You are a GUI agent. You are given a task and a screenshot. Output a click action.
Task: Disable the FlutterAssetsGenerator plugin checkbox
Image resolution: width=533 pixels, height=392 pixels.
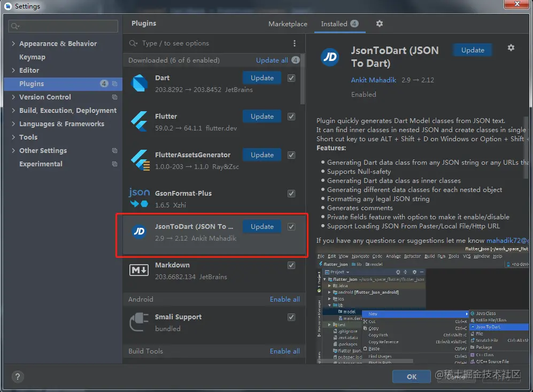291,155
